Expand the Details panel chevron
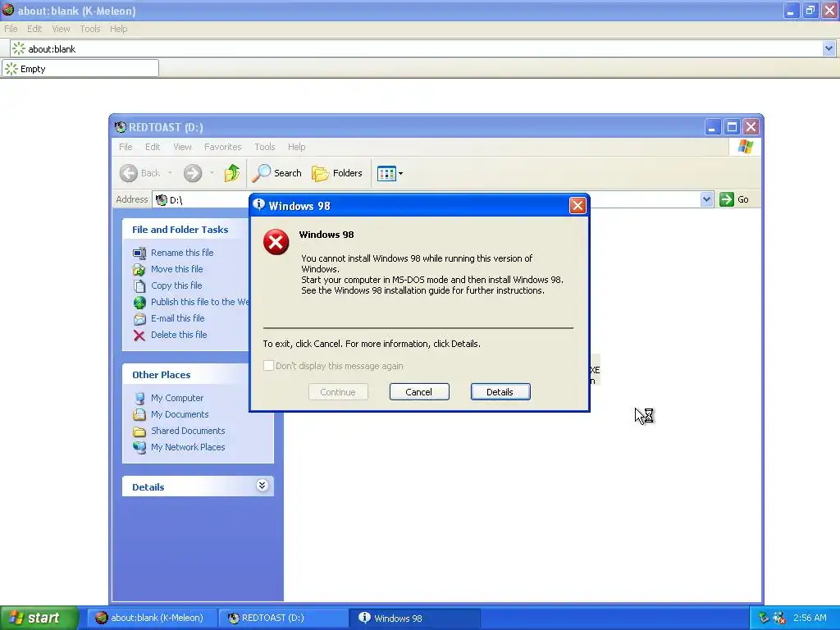840x630 pixels. [x=262, y=486]
